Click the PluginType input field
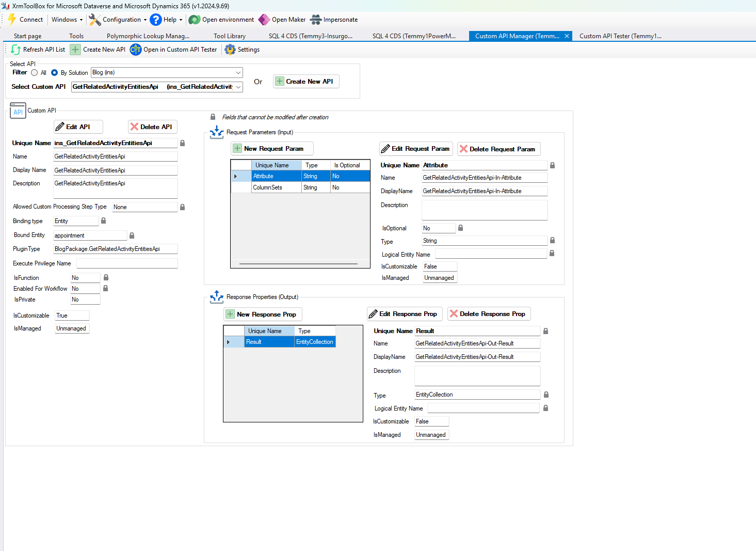 tap(116, 249)
